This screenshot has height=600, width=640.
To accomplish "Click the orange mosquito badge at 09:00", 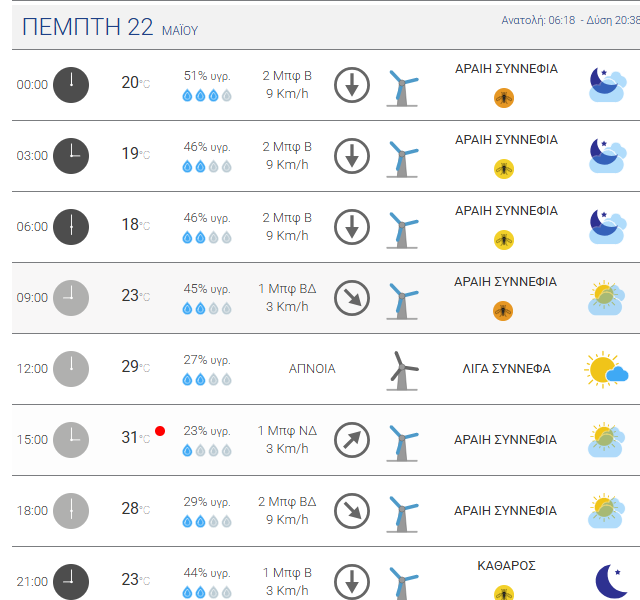I will (503, 311).
